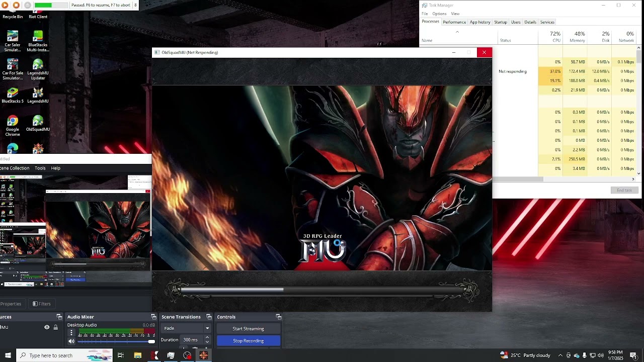
Task: Show hidden system tray icons
Action: [x=560, y=355]
